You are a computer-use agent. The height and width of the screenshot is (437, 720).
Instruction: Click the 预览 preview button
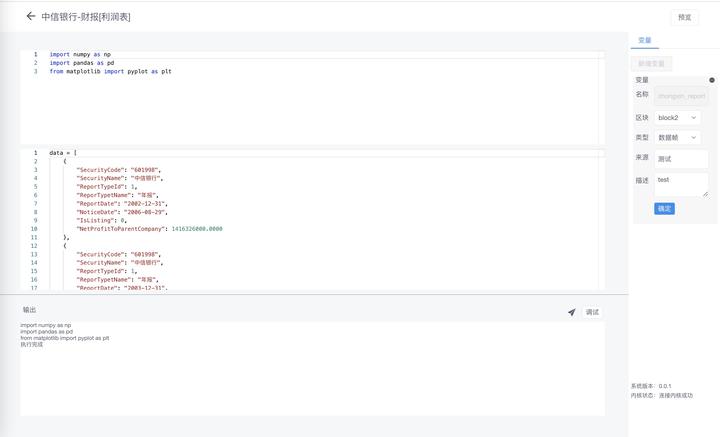684,17
